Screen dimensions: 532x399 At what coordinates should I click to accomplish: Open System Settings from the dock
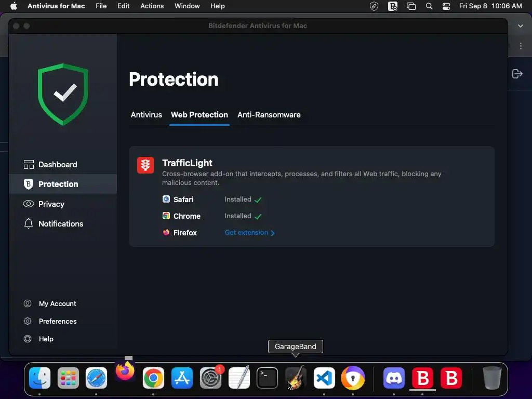pos(210,378)
